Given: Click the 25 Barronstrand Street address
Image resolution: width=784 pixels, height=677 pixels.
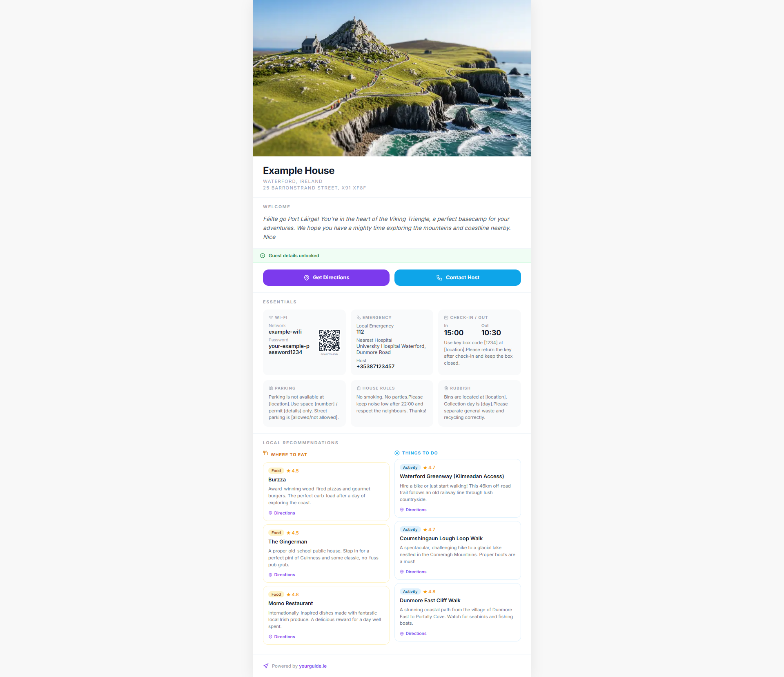Looking at the screenshot, I should point(314,188).
